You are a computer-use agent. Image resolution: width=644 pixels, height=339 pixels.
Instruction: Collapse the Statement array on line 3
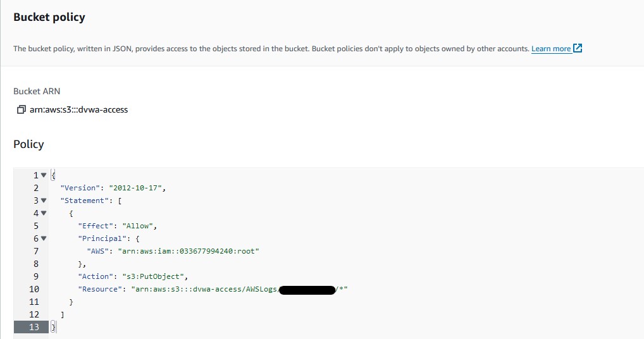44,200
